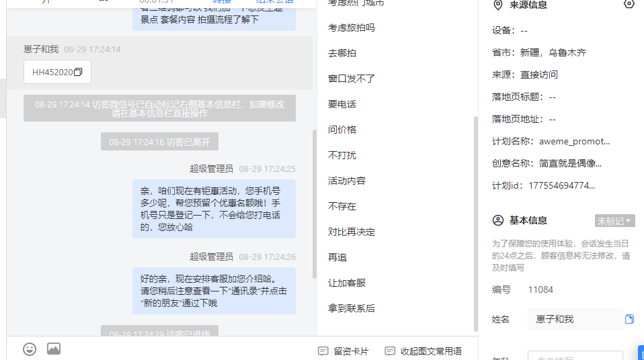
Task: Open the 未标记 dropdown
Action: pyautogui.click(x=615, y=221)
